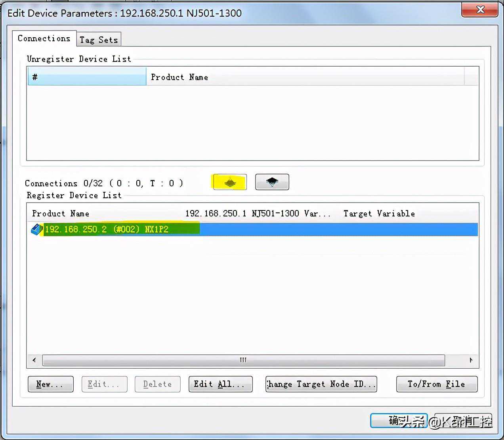The image size is (504, 440).
Task: Click the To/From File button
Action: point(437,384)
